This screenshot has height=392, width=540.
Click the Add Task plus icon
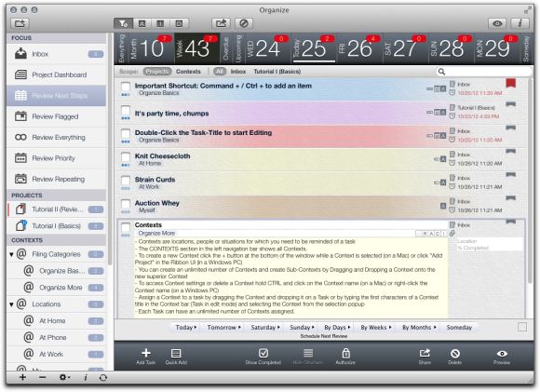click(146, 353)
